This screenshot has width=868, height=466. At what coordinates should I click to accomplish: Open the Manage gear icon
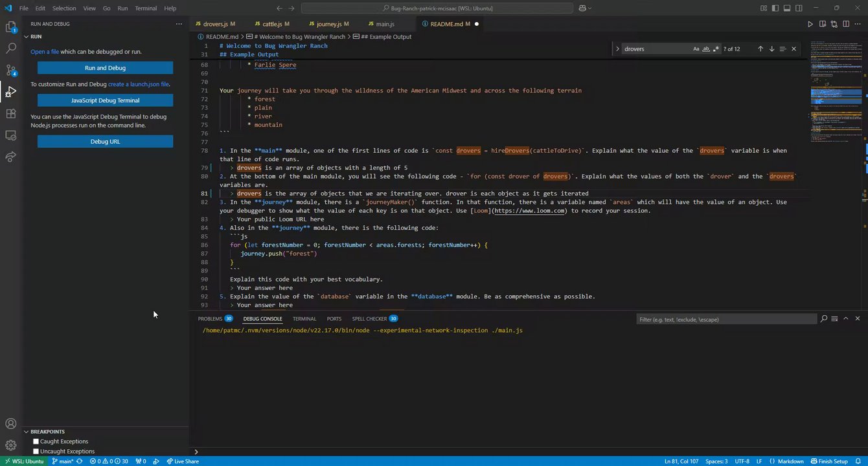pyautogui.click(x=11, y=445)
